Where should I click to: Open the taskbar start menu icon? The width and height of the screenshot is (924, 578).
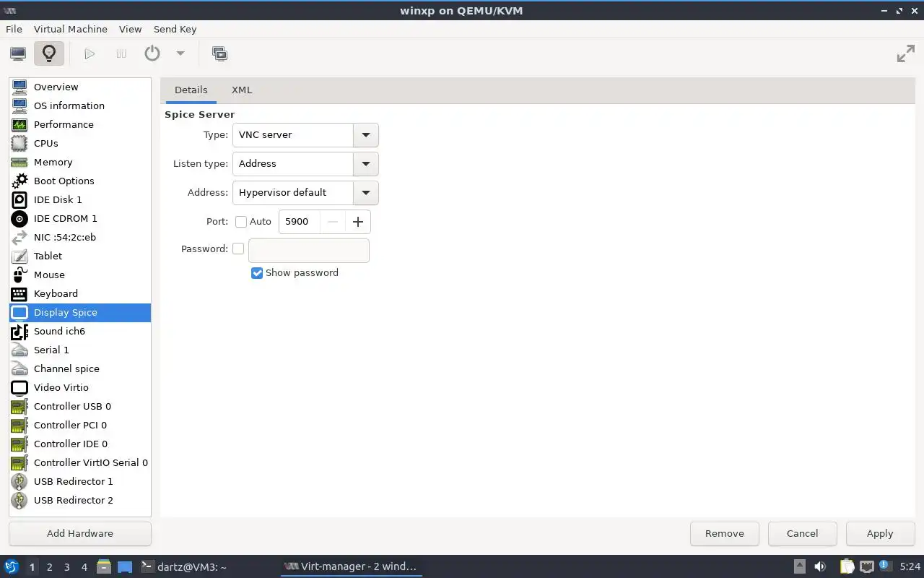[12, 566]
